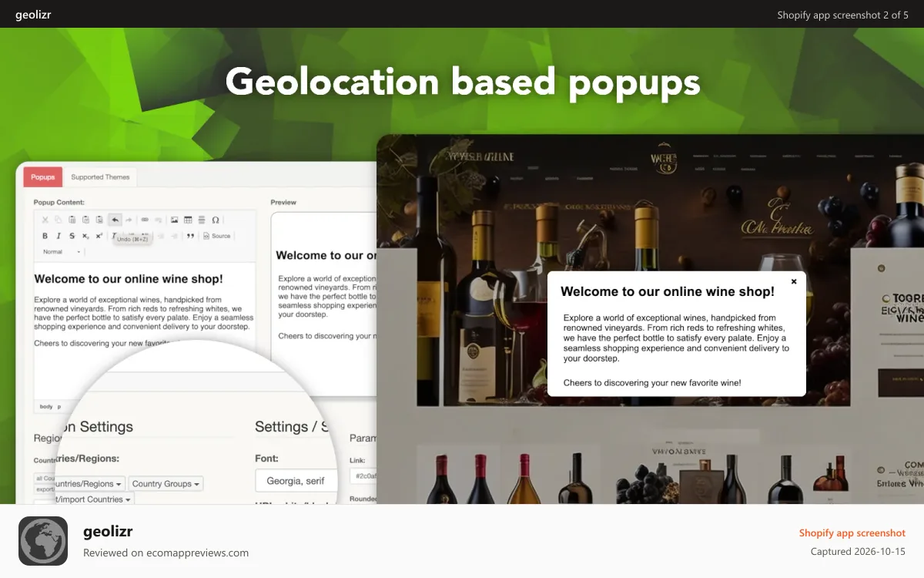Viewport: 924px width, 578px height.
Task: Click inside the popup content editor heading
Action: coord(129,279)
